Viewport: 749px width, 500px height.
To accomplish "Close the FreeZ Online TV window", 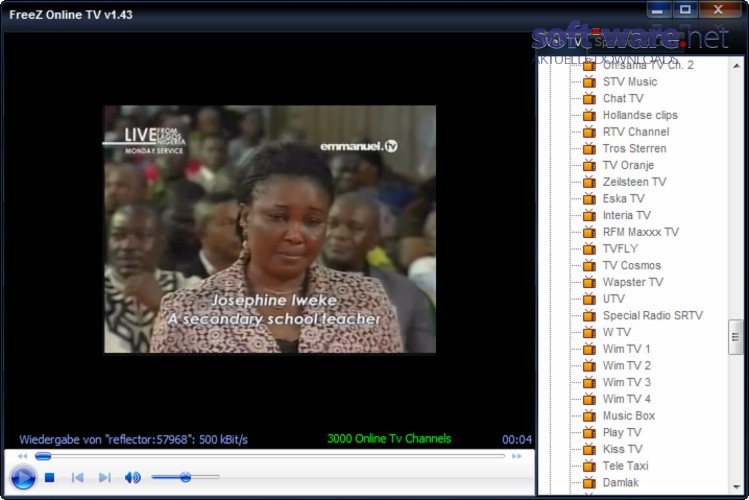I will tap(718, 11).
